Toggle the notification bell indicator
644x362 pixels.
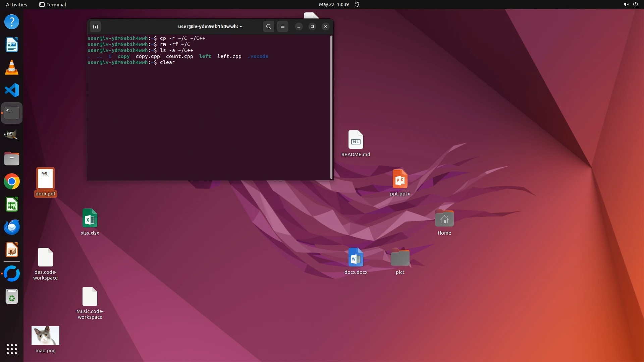tap(357, 4)
